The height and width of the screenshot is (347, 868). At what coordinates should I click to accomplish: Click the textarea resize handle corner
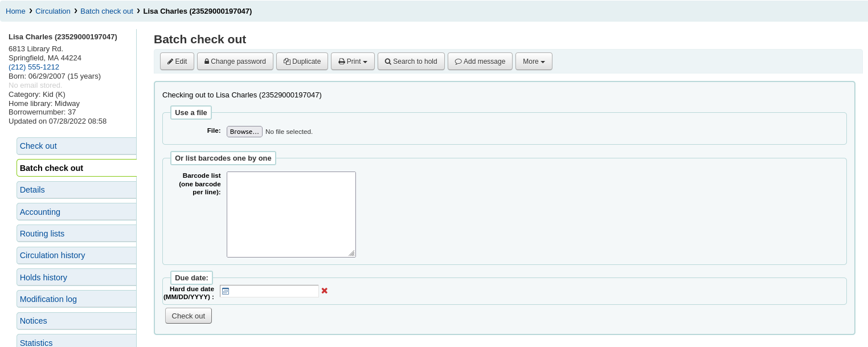click(x=352, y=254)
